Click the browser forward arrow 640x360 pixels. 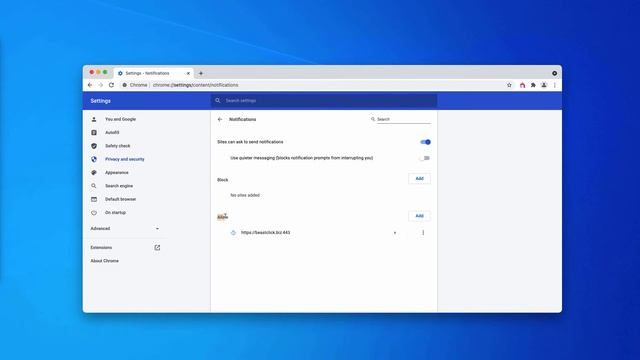[x=101, y=85]
